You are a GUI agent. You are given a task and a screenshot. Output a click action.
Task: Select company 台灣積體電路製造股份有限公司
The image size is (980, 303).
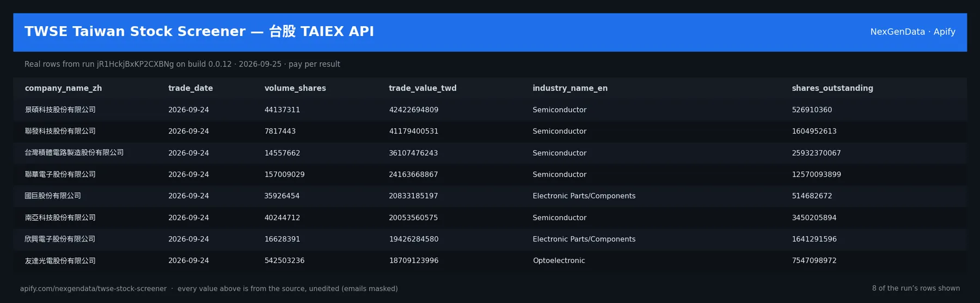(74, 153)
